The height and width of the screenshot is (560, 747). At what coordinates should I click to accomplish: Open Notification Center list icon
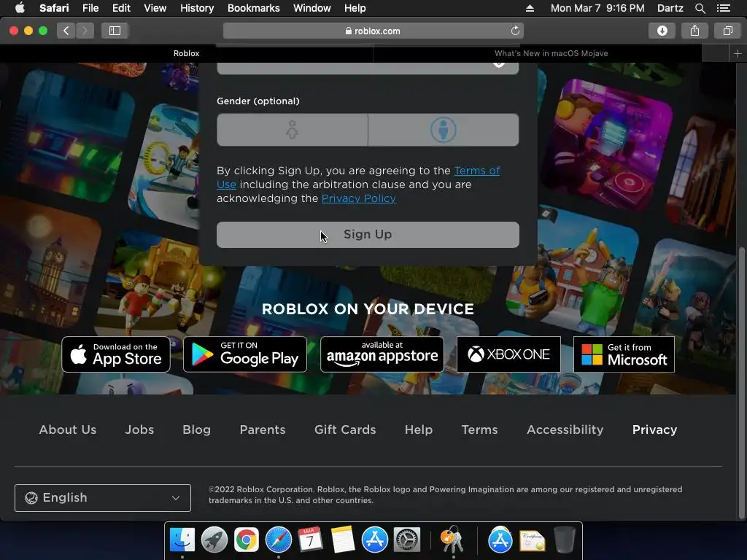tap(724, 8)
